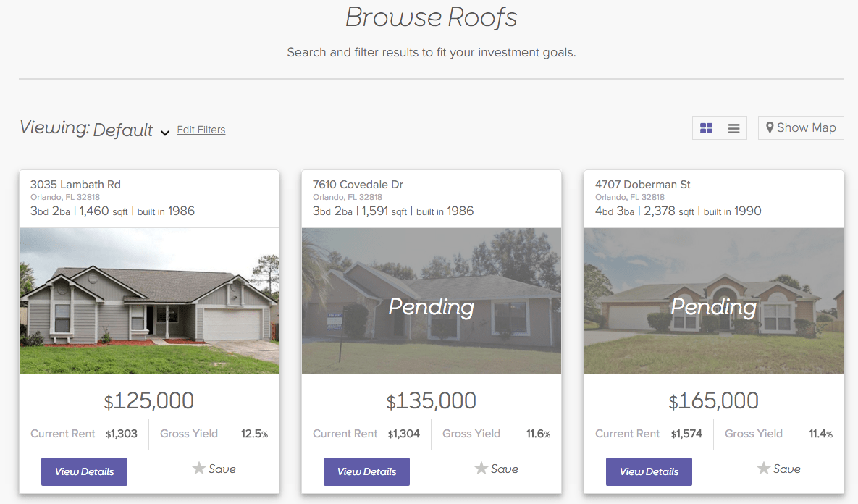
Task: Select the $125,000 price on Lambath Rd
Action: (149, 400)
